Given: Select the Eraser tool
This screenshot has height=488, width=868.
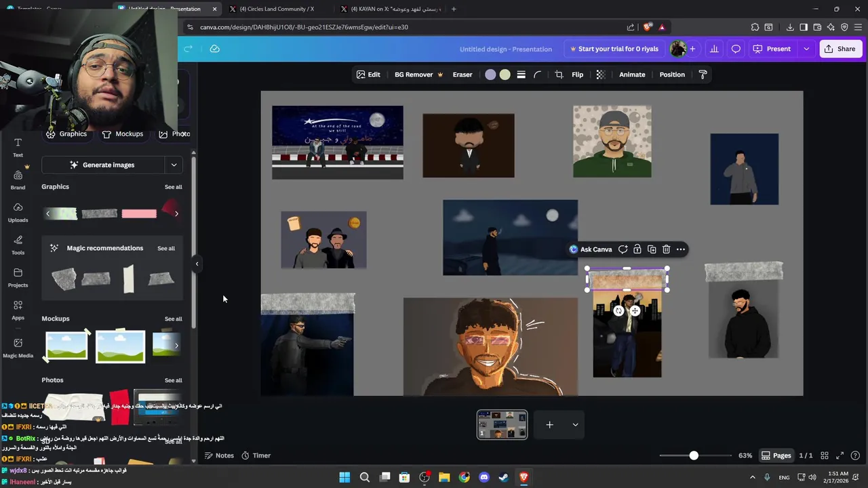Looking at the screenshot, I should click(x=462, y=75).
